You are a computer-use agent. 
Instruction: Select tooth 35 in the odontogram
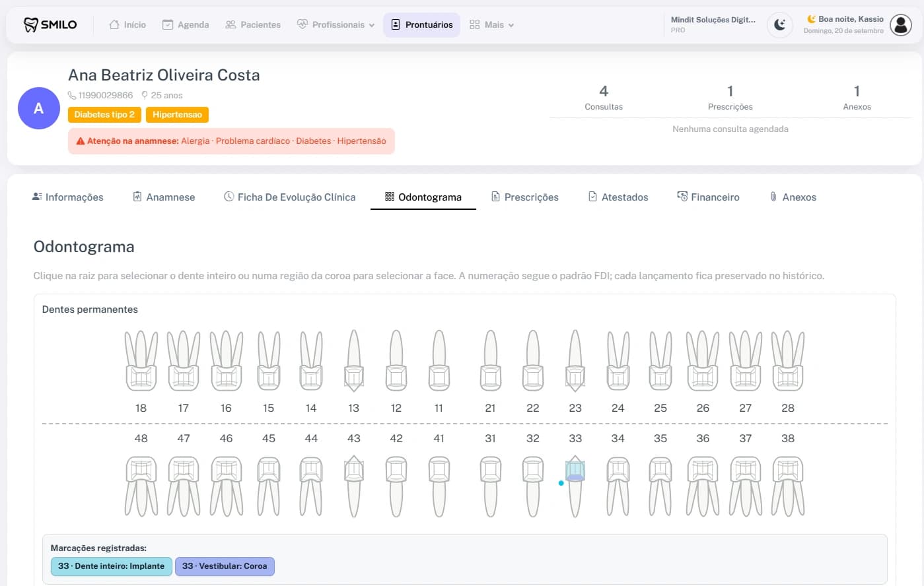(660, 486)
